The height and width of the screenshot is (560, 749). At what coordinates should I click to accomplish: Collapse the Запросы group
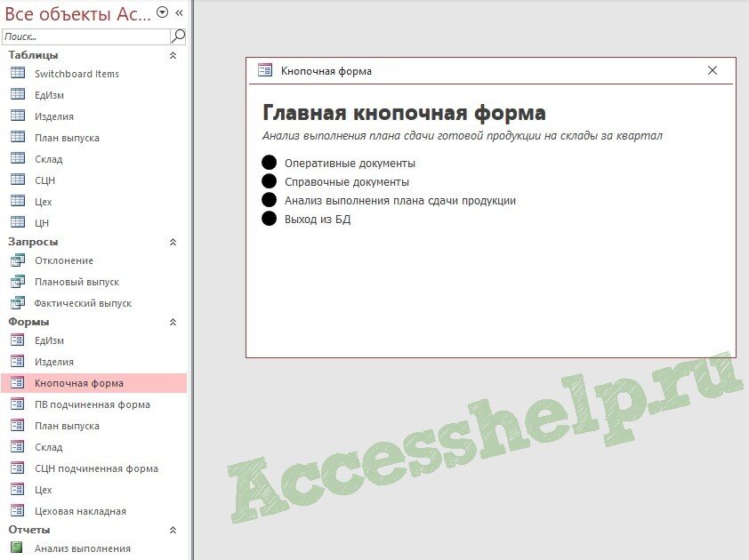(x=173, y=242)
